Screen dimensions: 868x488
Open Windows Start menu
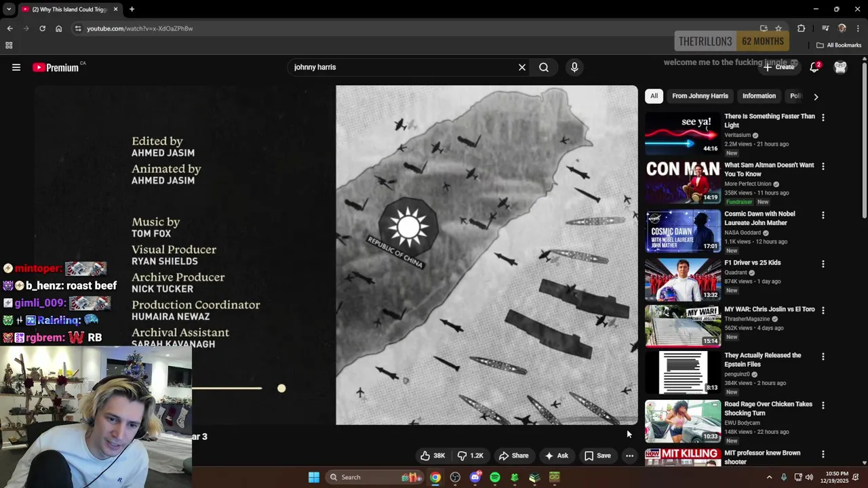[x=314, y=477]
